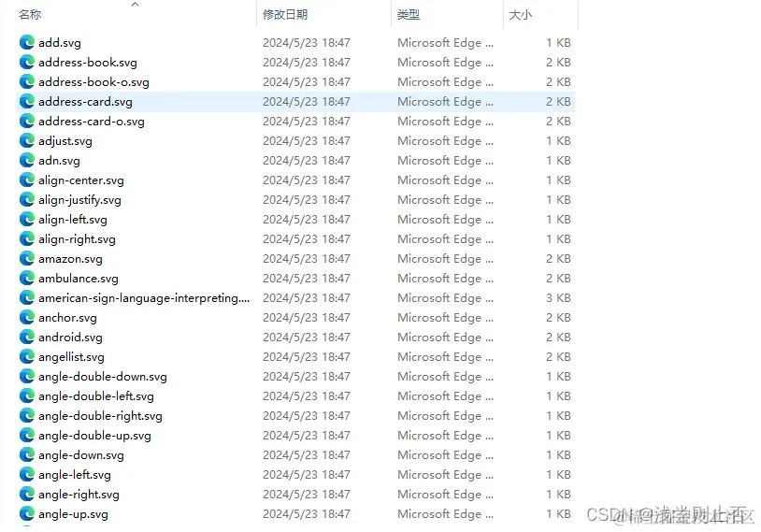
Task: Select file name angle-double-up.svg
Action: pos(94,436)
